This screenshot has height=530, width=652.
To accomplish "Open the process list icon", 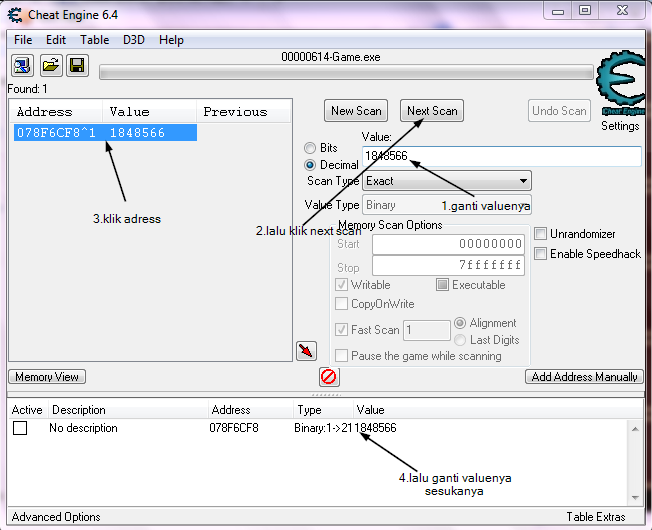I will pos(22,65).
